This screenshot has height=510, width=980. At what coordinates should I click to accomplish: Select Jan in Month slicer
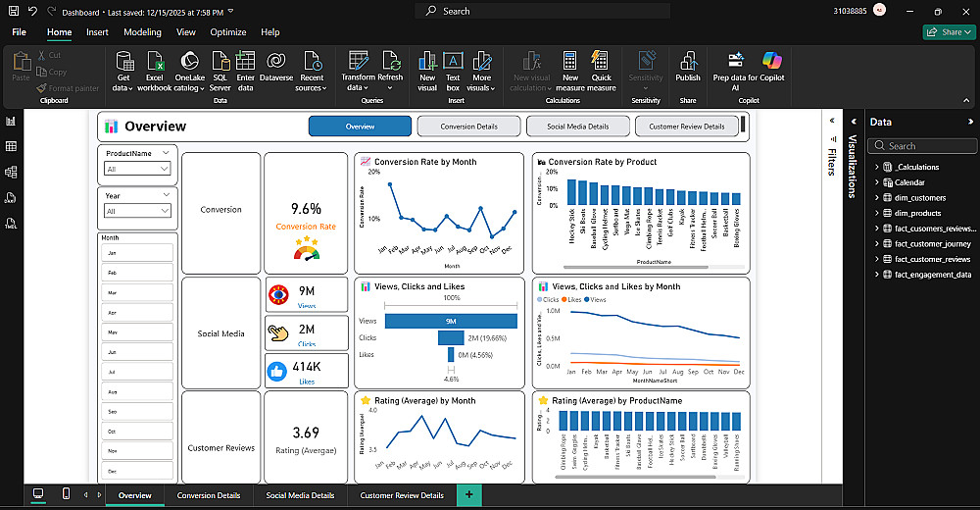137,253
